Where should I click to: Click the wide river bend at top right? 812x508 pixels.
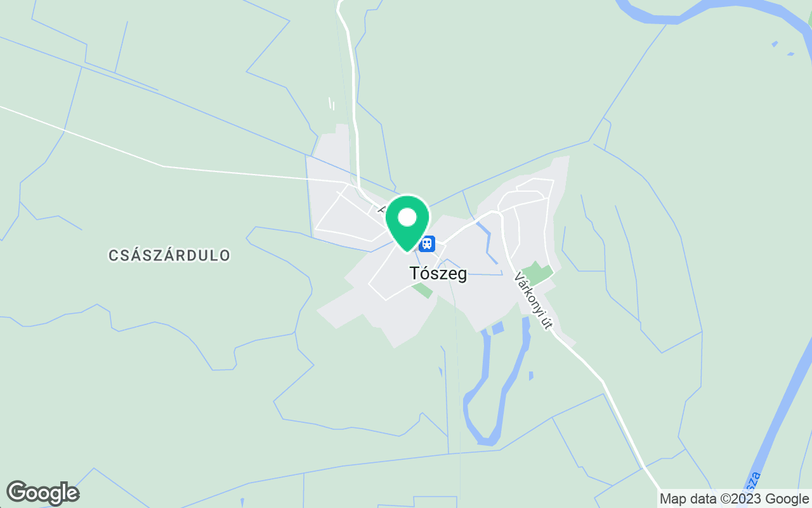click(x=710, y=11)
